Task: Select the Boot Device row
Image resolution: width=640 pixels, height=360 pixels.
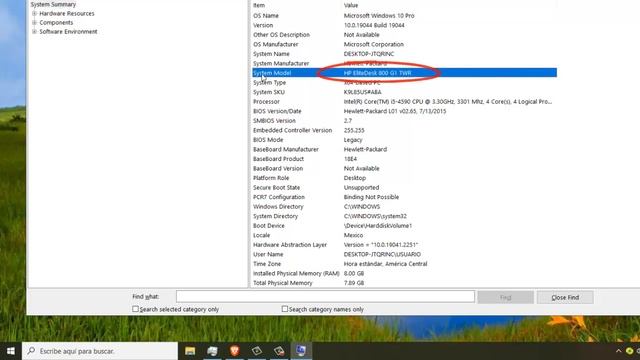Action: coord(404,226)
